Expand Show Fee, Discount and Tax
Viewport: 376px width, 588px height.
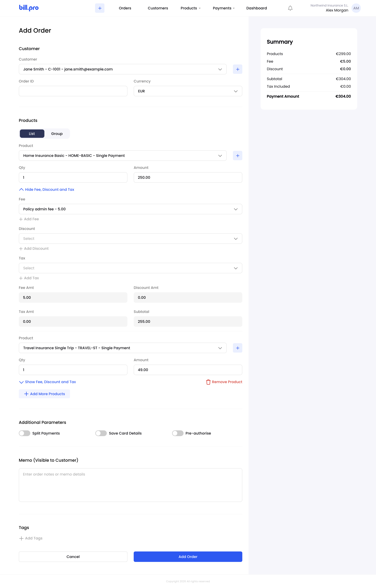[47, 382]
